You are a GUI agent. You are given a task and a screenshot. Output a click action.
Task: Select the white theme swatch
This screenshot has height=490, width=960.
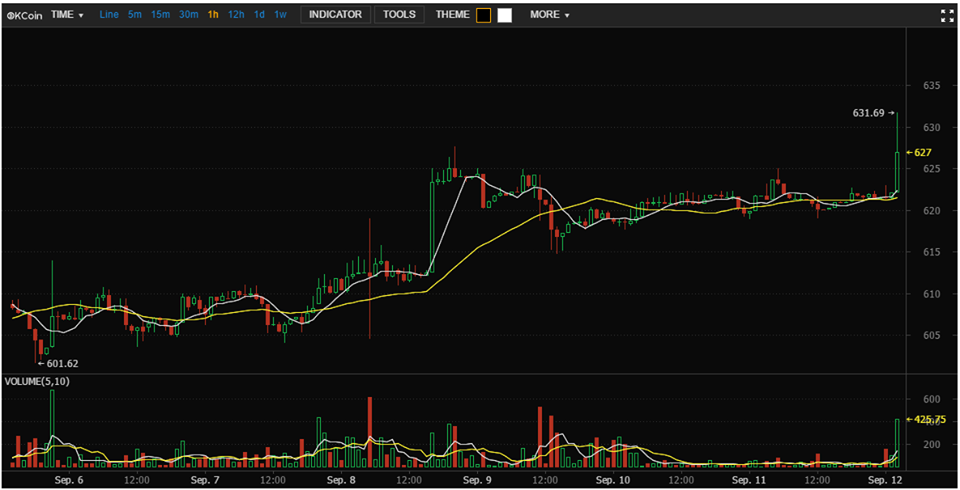click(505, 15)
